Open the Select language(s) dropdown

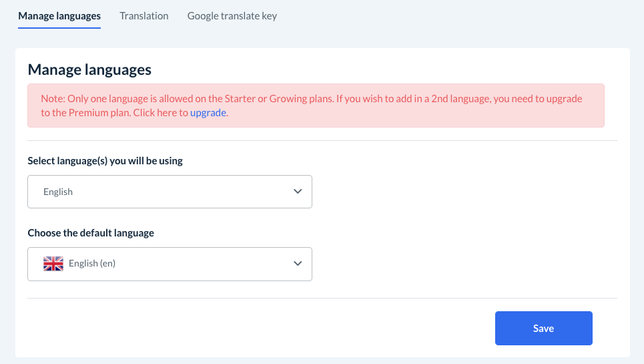pos(170,192)
